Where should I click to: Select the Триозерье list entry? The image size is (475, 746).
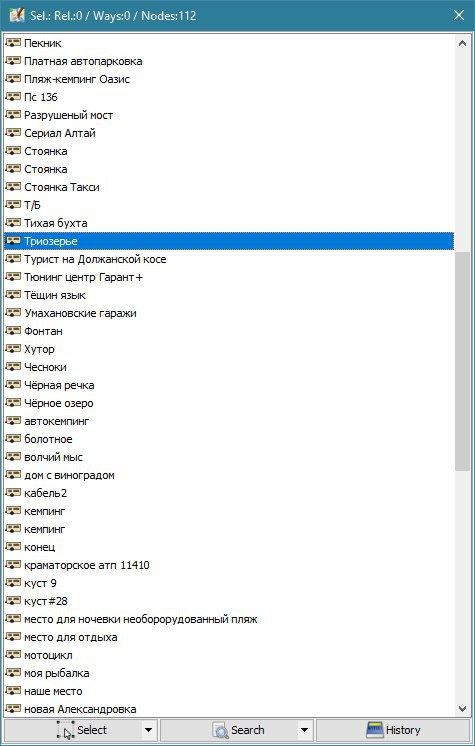(229, 241)
